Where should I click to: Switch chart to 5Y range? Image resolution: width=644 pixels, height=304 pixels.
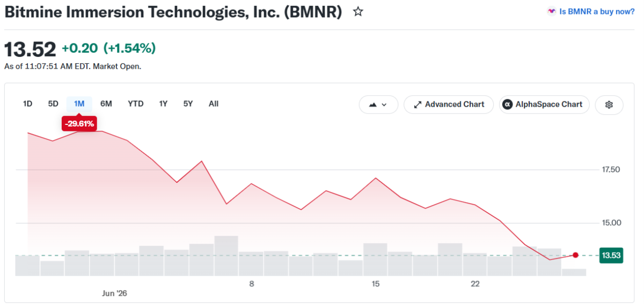[188, 104]
